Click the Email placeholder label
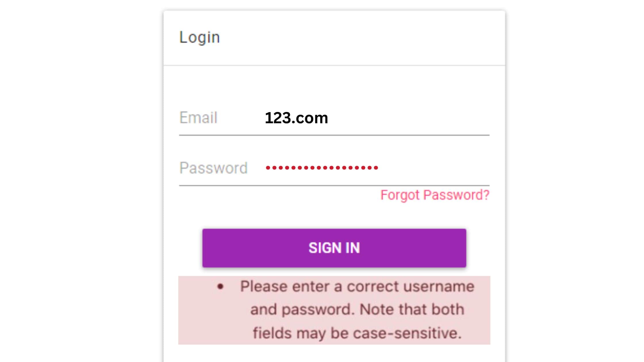 (198, 118)
